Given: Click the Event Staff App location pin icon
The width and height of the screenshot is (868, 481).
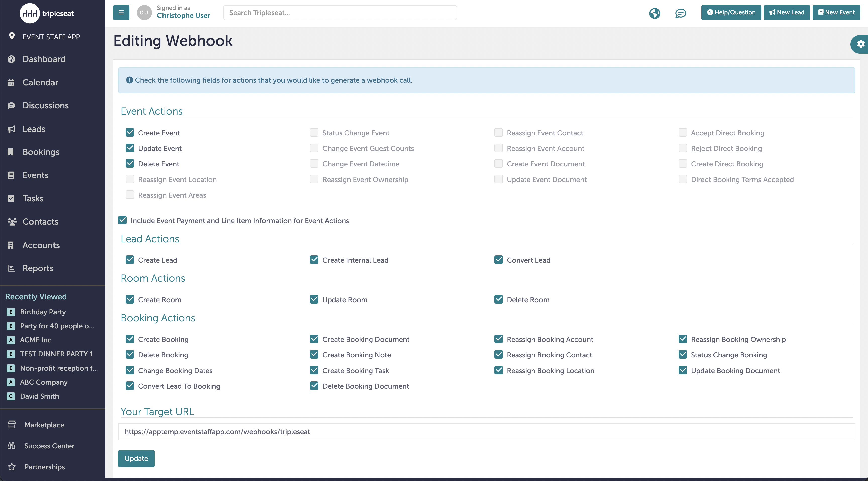Looking at the screenshot, I should point(12,36).
